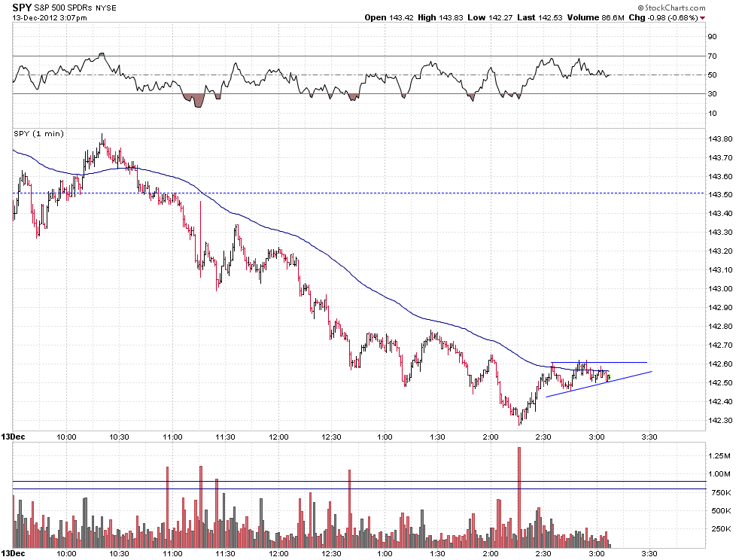Click the 3:30 time label under price chart

649,437
